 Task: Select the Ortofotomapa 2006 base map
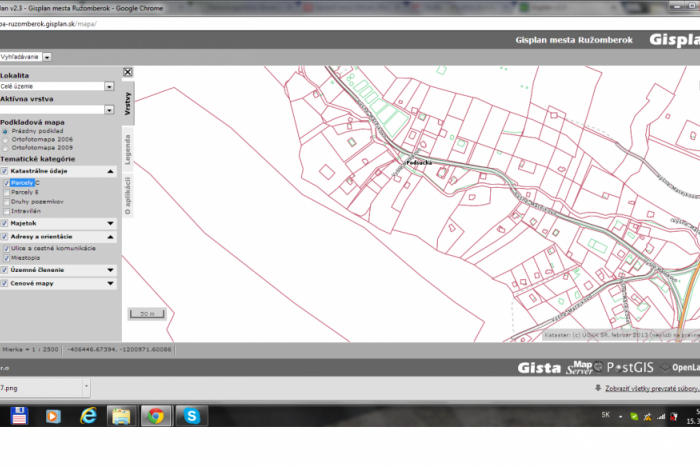click(x=5, y=139)
